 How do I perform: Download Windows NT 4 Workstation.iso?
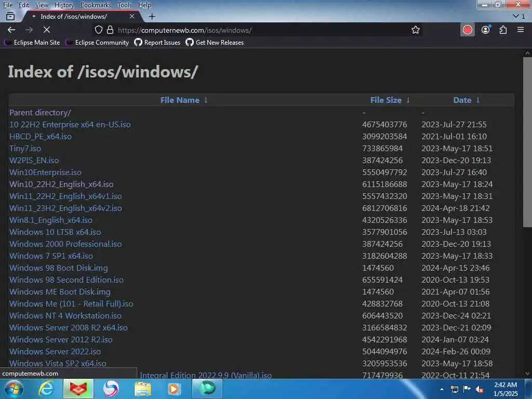tap(65, 315)
